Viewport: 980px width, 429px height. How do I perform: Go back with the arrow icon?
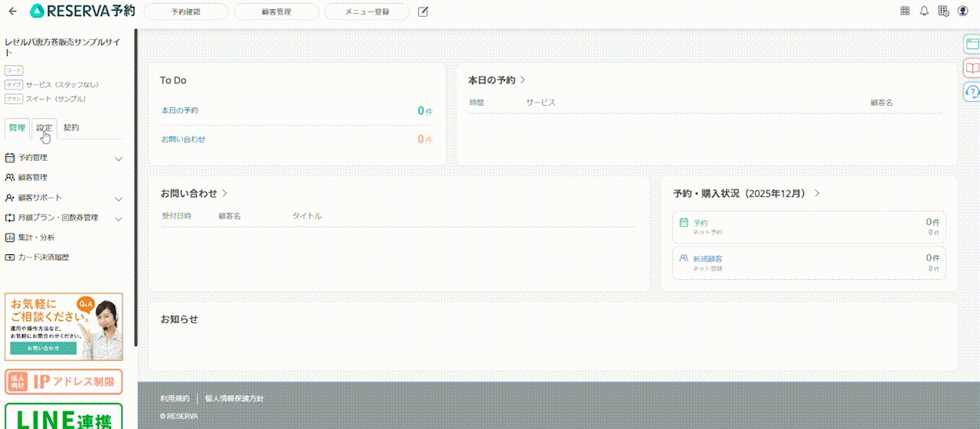tap(12, 11)
